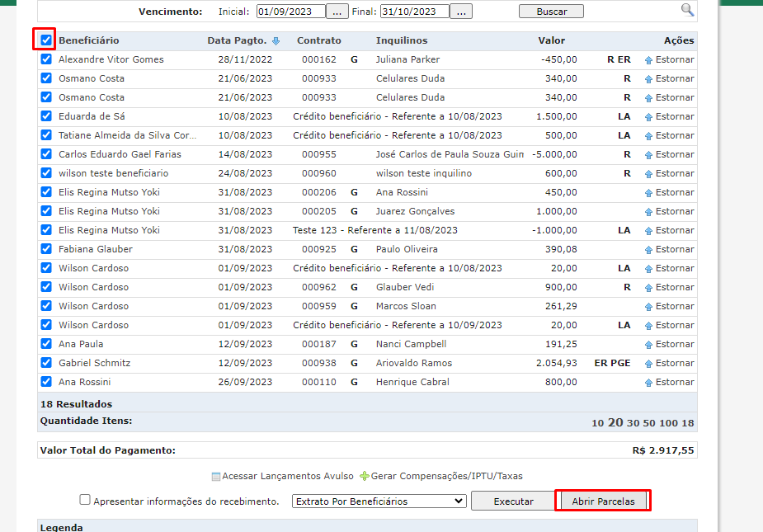Click the Inicial date input field
Image resolution: width=763 pixels, height=532 pixels.
click(290, 12)
